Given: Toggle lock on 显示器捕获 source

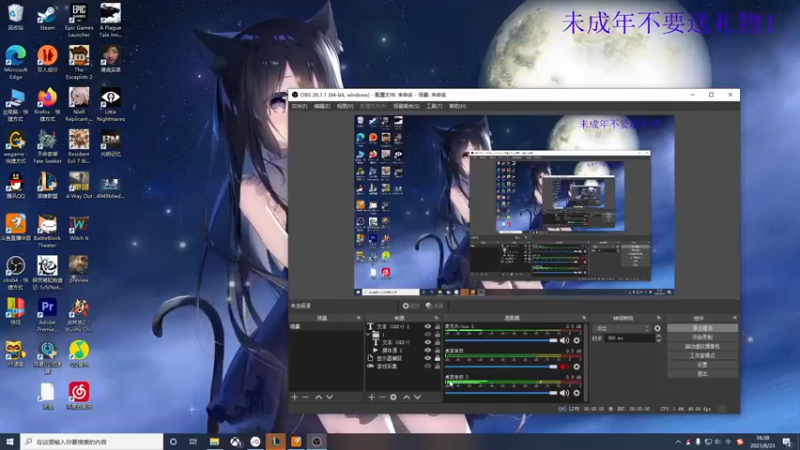Looking at the screenshot, I should click(437, 358).
